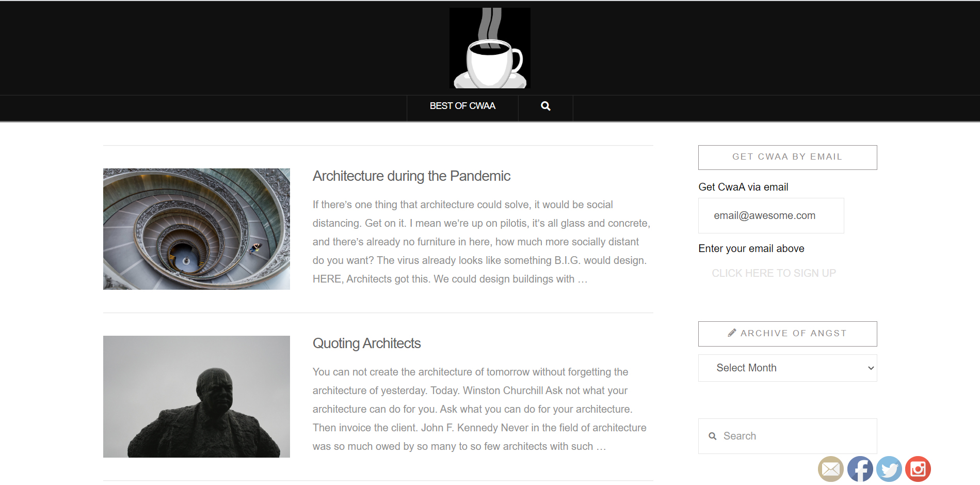Viewport: 980px width, 485px height.
Task: Open the spiral staircase post thumbnail
Action: pos(197,229)
